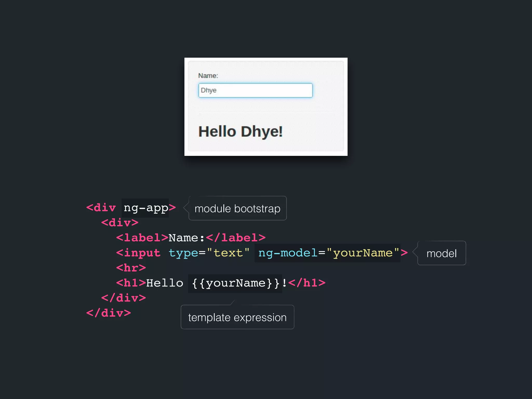Click the 'module bootstrap' callout

[237, 209]
